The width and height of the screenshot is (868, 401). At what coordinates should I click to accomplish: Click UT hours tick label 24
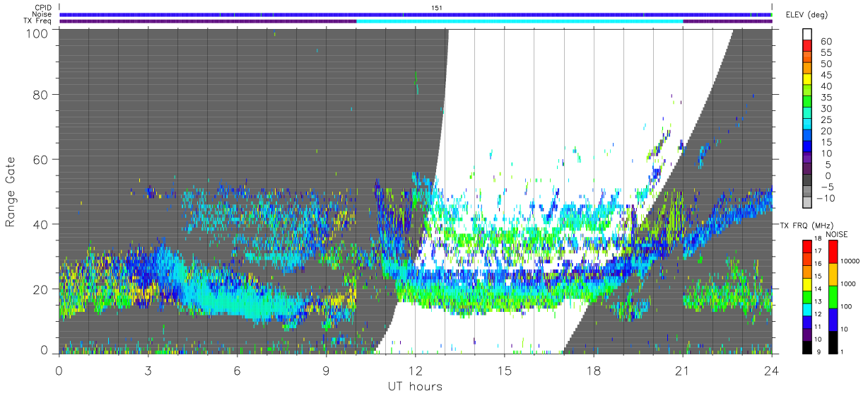[x=772, y=370]
